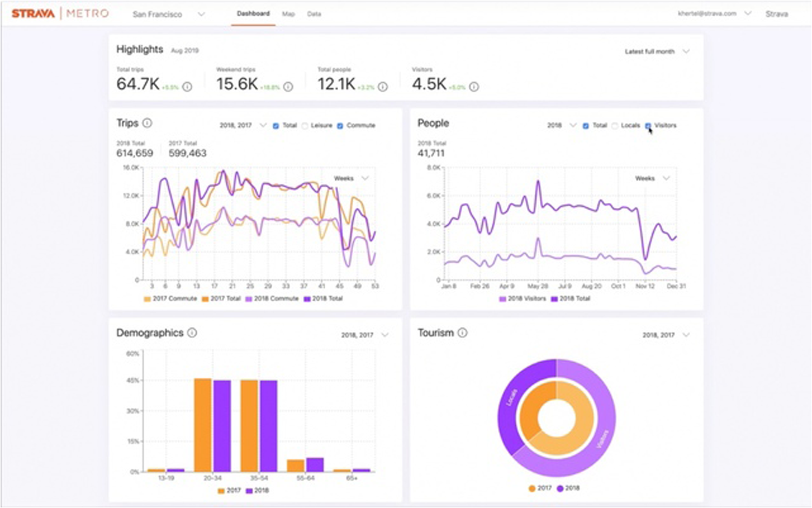Toggle the Total checkbox in People panel

click(586, 126)
